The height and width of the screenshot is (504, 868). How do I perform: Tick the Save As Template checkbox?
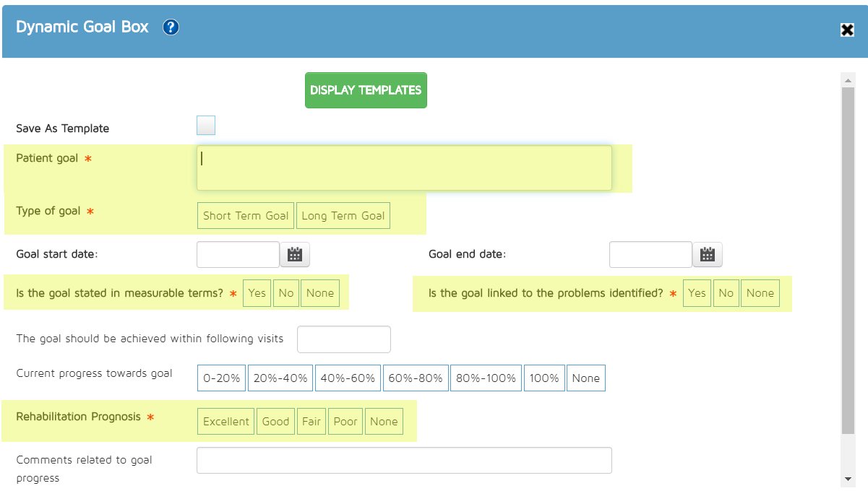pos(206,126)
